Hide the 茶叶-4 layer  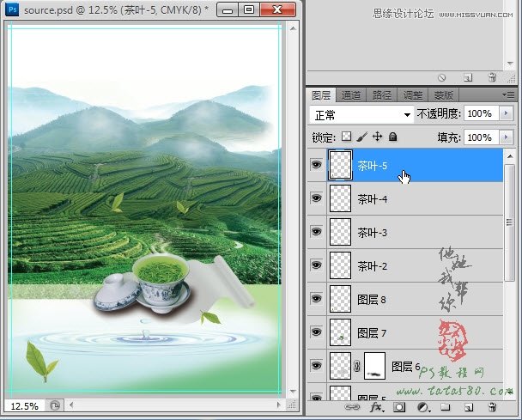point(316,198)
